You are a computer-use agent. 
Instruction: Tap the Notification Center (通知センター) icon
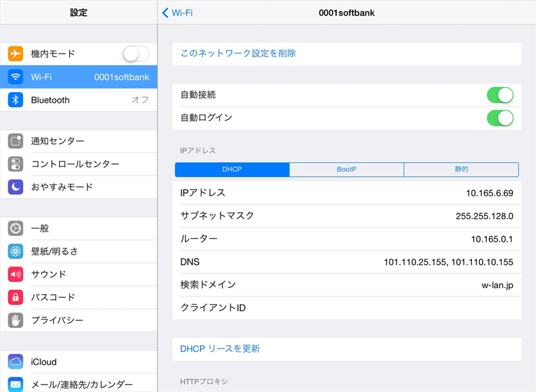tap(16, 141)
